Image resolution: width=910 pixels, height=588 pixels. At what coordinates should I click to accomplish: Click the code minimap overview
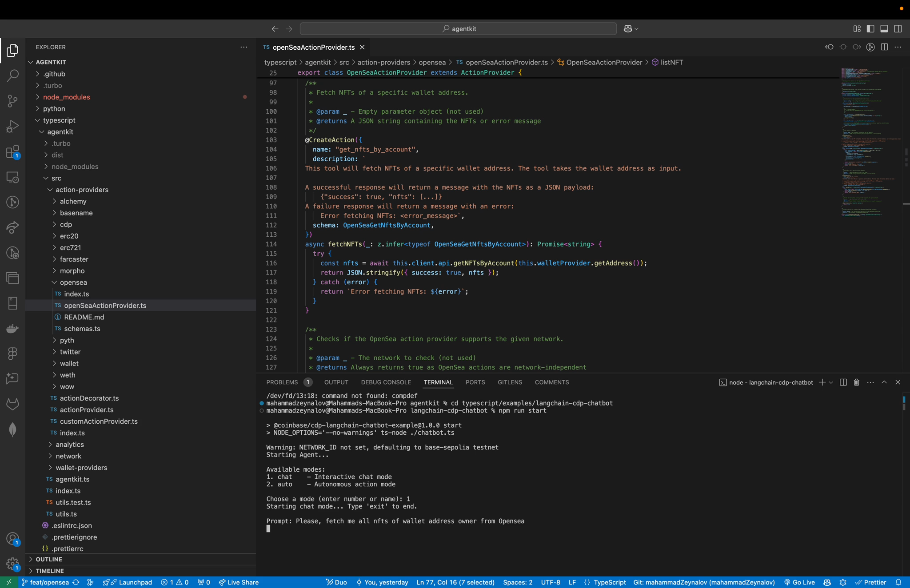pos(871,142)
